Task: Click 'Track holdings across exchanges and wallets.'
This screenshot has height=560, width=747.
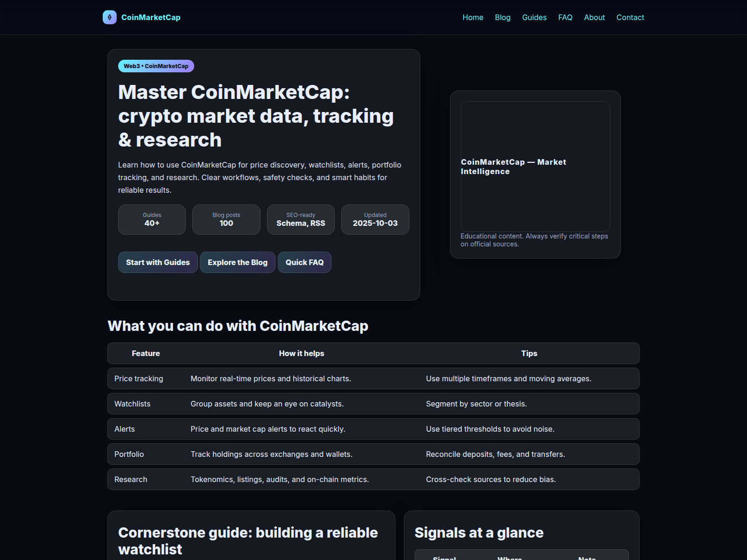Action: [x=271, y=454]
